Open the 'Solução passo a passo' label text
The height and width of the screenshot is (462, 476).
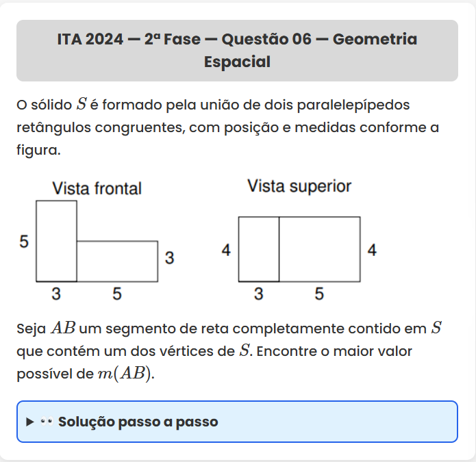tap(138, 422)
